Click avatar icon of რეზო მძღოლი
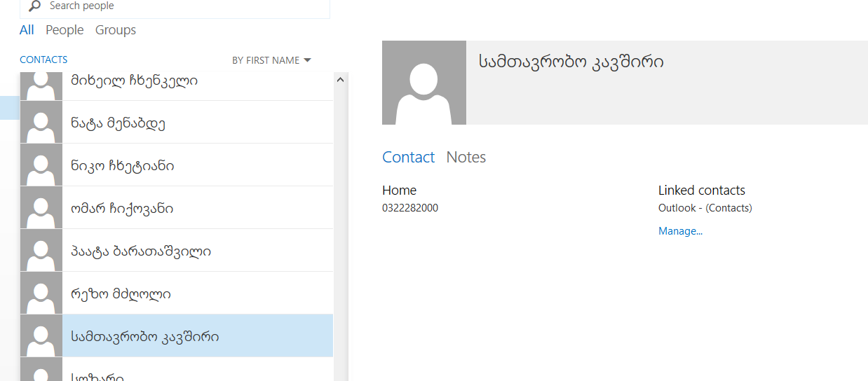868x381 pixels. coord(41,293)
